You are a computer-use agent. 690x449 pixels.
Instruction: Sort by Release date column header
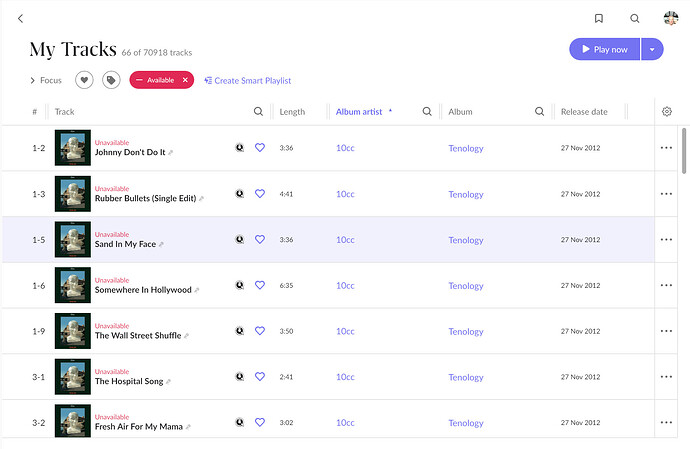[584, 112]
